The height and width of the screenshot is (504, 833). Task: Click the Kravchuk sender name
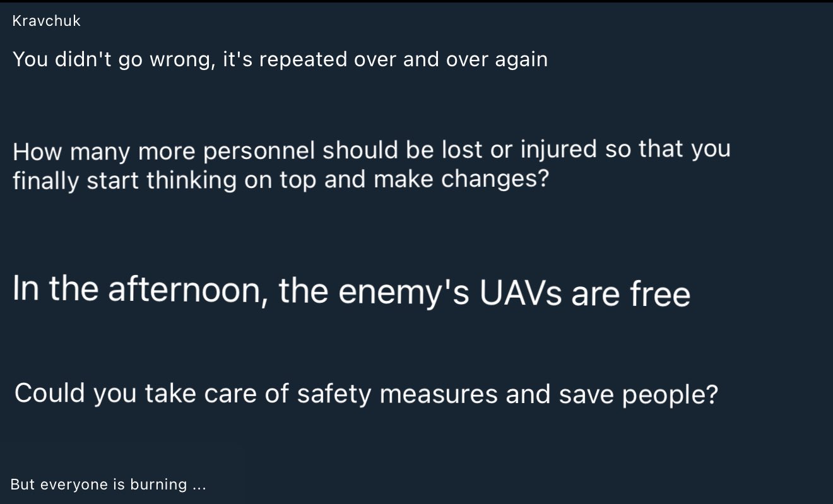[x=46, y=21]
